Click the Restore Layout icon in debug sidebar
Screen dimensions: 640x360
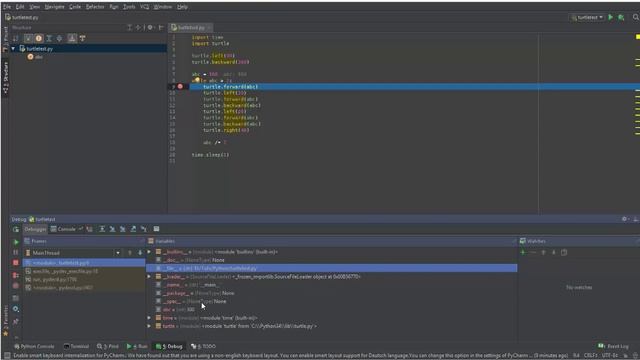pyautogui.click(x=16, y=298)
